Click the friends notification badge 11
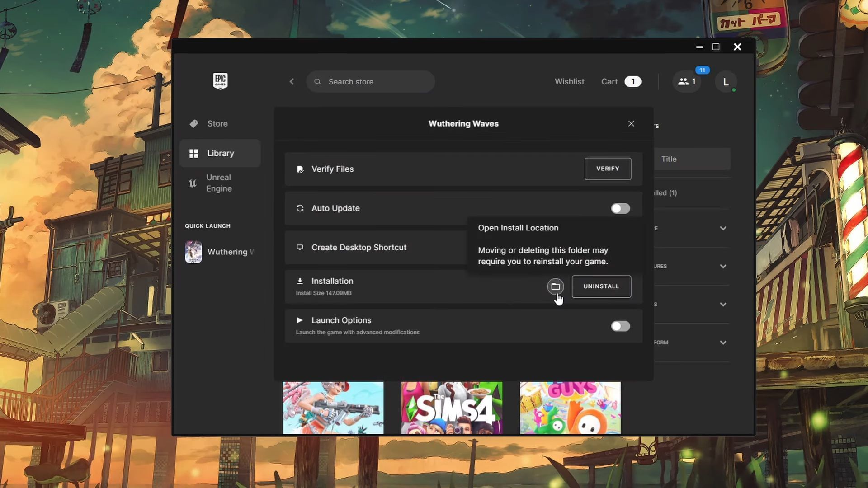Image resolution: width=868 pixels, height=488 pixels. [x=702, y=70]
